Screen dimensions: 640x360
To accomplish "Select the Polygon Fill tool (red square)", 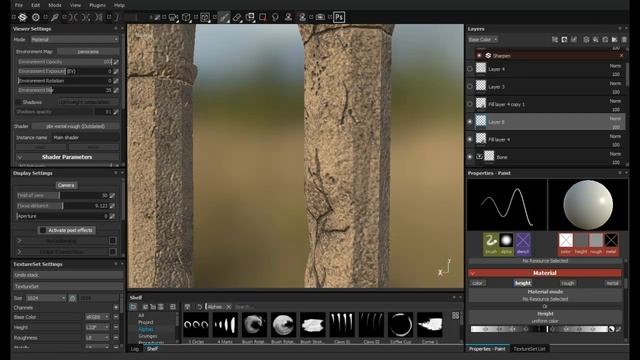I will [263, 17].
